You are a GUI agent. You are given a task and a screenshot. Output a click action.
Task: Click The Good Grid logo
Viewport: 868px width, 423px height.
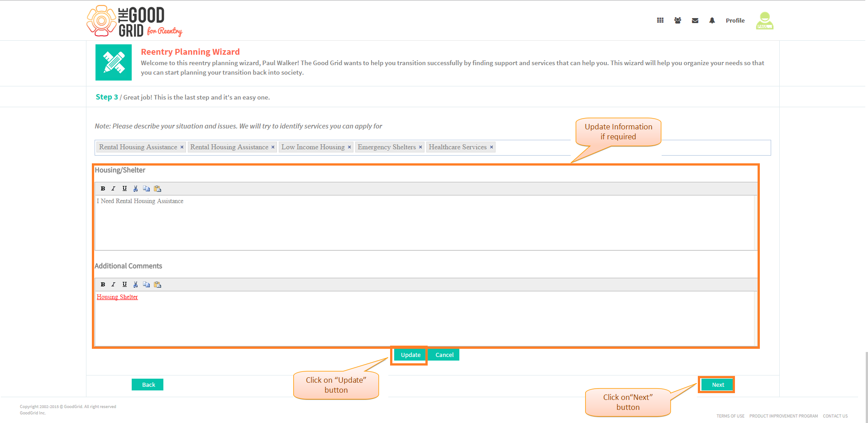point(134,21)
